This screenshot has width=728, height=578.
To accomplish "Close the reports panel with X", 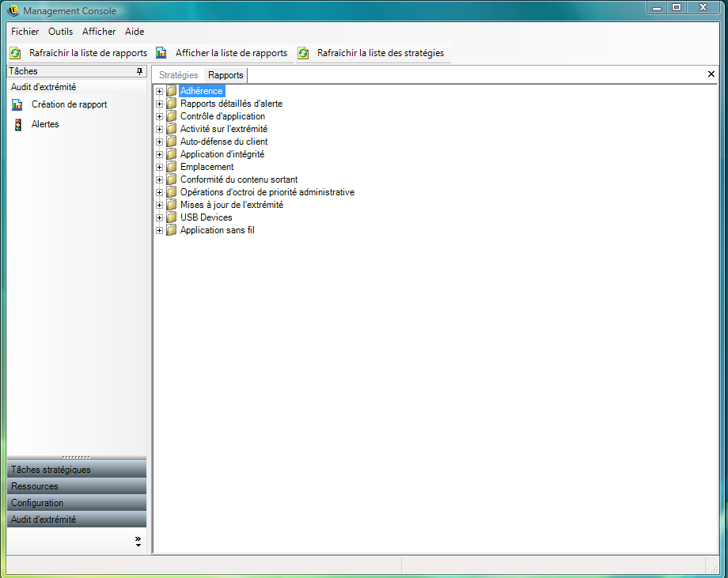I will click(x=711, y=74).
